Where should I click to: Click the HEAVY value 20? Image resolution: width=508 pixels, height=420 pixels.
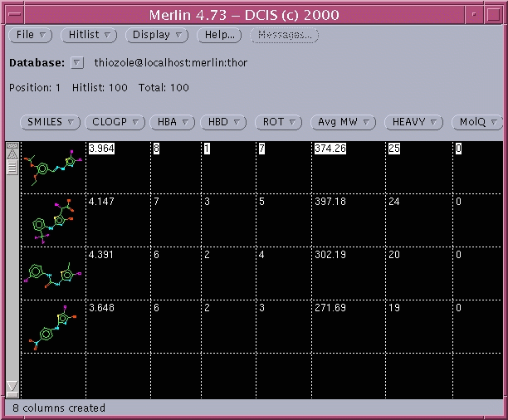pyautogui.click(x=394, y=255)
